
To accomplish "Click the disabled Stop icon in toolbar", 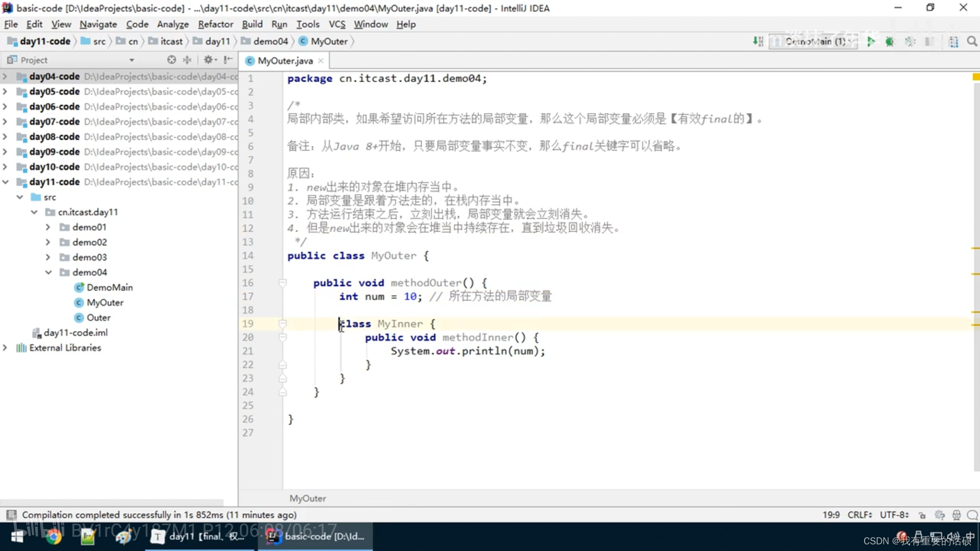I will point(929,41).
